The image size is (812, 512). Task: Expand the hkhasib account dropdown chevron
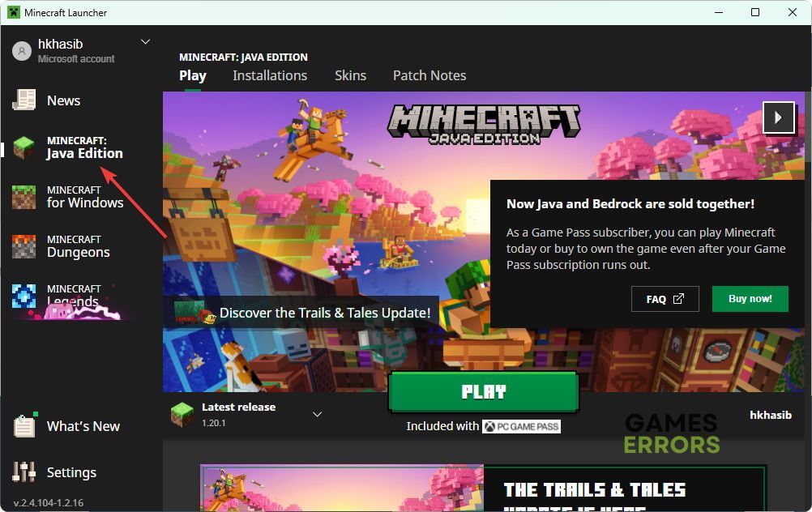point(146,42)
